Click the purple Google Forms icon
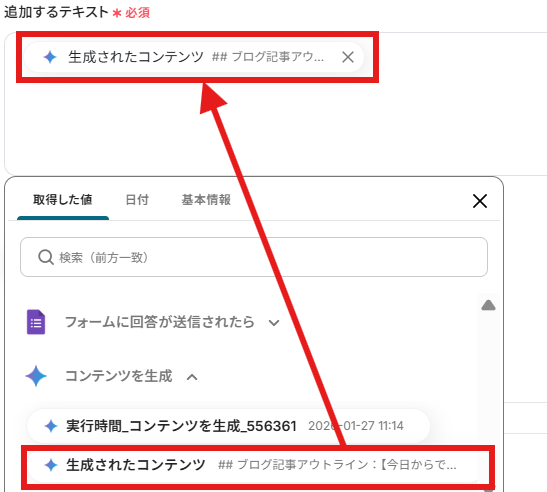 [36, 322]
